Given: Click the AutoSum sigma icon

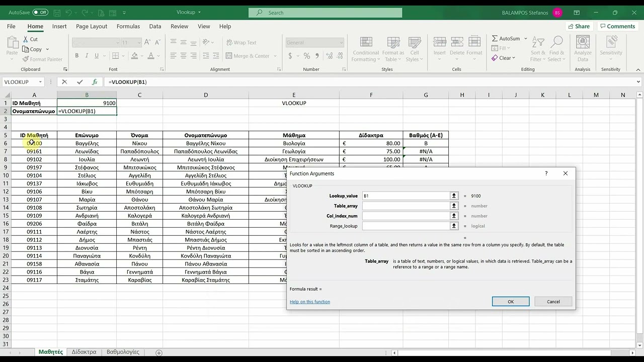Looking at the screenshot, I should pyautogui.click(x=495, y=38).
